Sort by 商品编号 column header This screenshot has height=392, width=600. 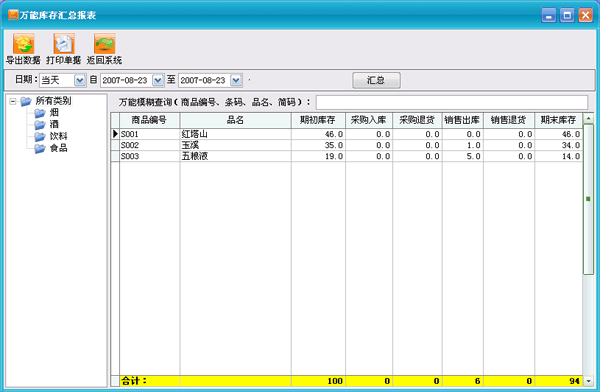pyautogui.click(x=149, y=120)
